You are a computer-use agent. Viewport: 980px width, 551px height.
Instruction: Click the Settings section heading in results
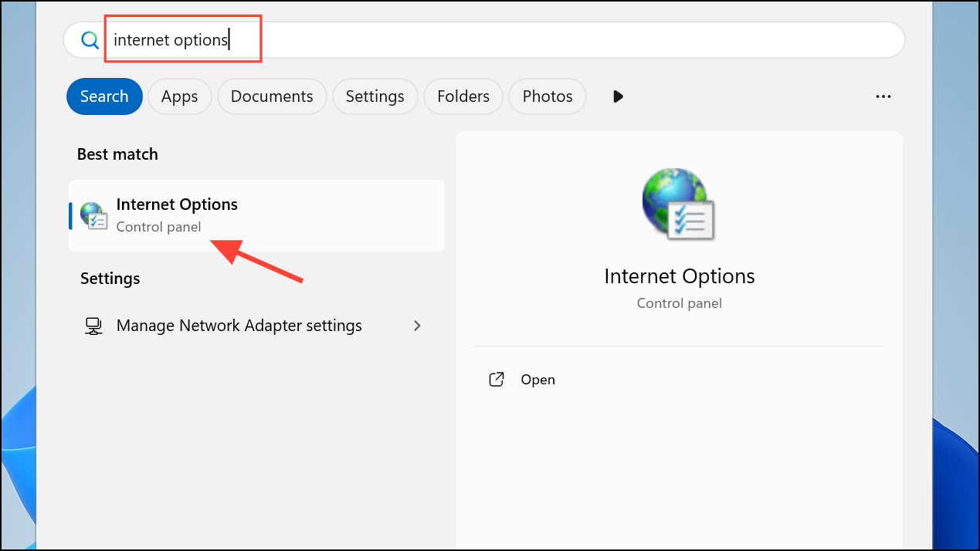pyautogui.click(x=110, y=279)
